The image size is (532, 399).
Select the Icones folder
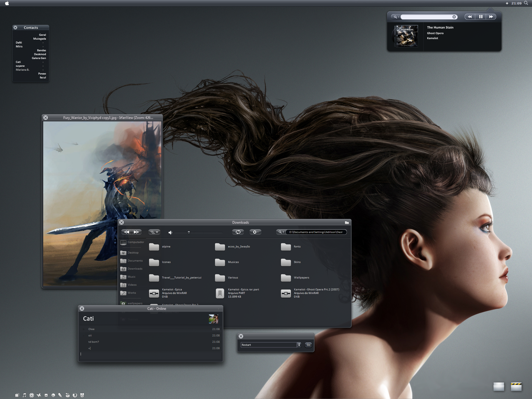[x=160, y=262]
